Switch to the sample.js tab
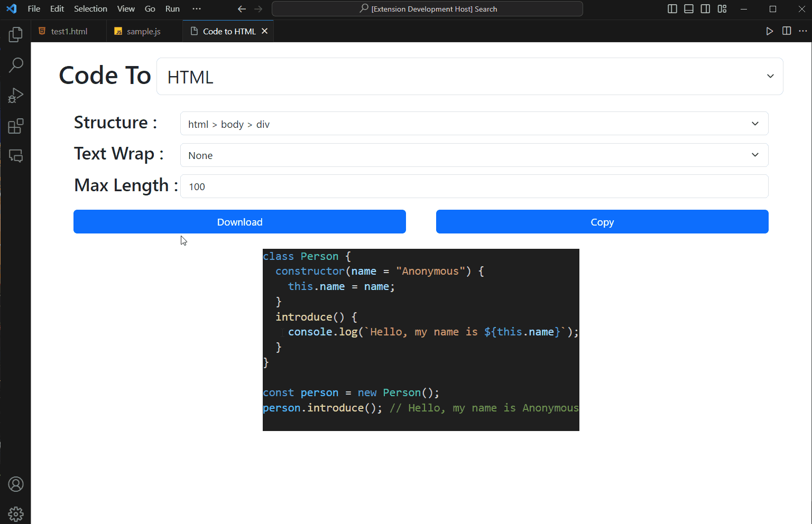The image size is (812, 524). [x=144, y=31]
